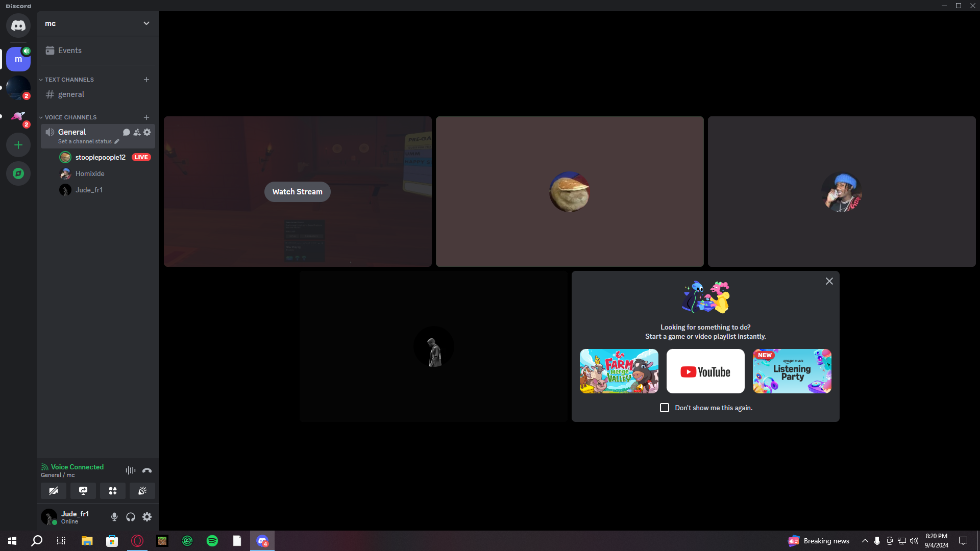Select the YouTube activity card
Viewport: 980px width, 551px height.
(x=705, y=371)
